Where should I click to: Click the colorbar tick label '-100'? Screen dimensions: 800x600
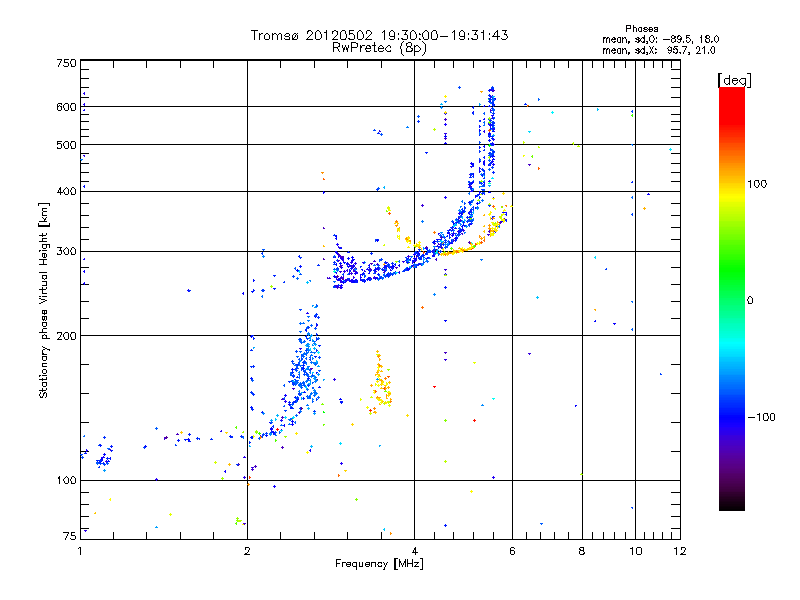(x=761, y=417)
